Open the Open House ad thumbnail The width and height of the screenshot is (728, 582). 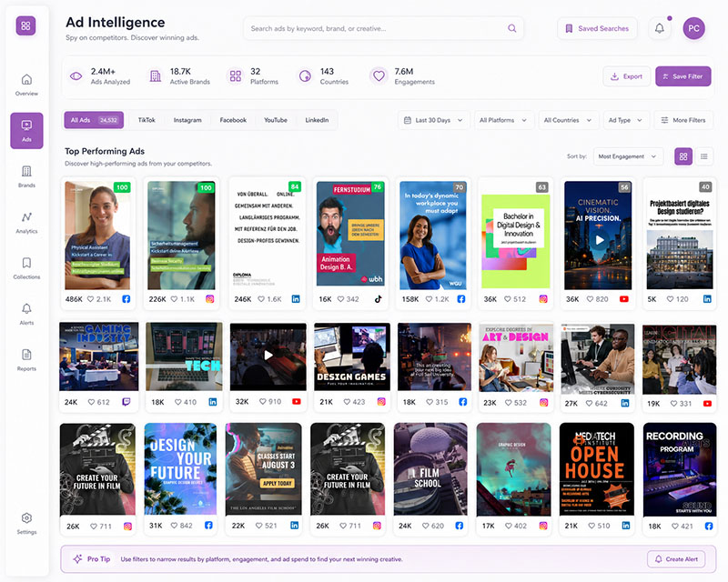point(597,468)
